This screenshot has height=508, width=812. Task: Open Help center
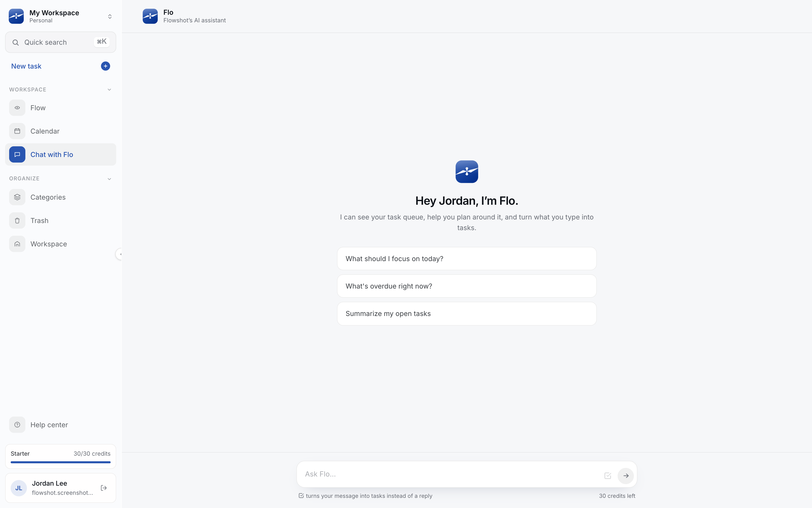pyautogui.click(x=60, y=425)
